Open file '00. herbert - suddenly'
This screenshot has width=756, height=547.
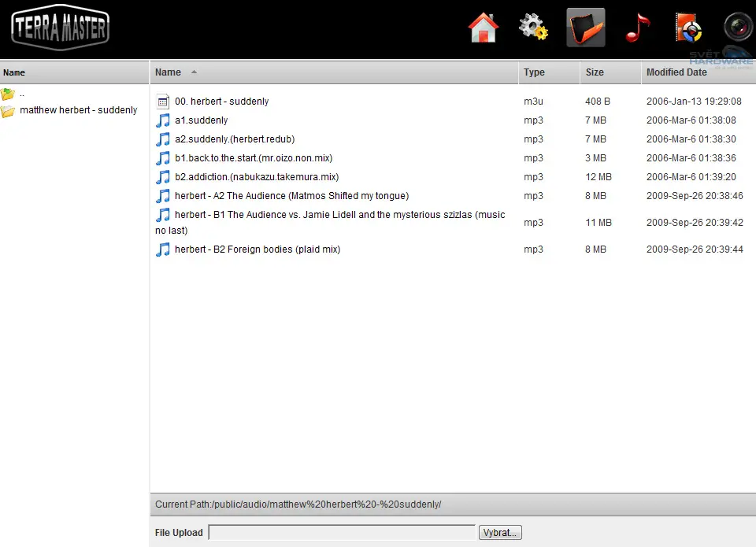tap(221, 102)
